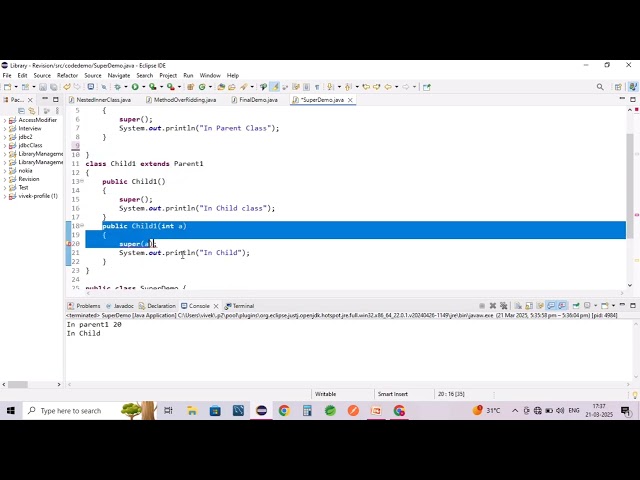Open Calculator from the Windows taskbar
The image size is (640, 480).
click(x=307, y=411)
